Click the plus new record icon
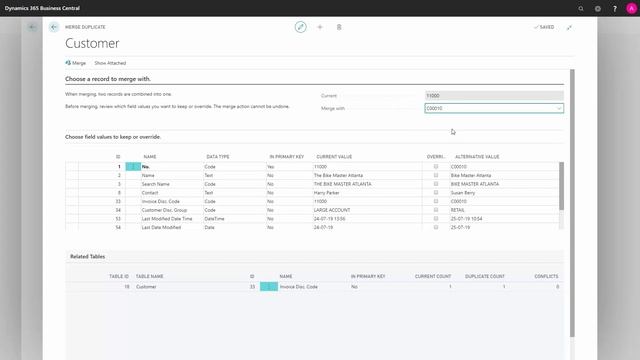The height and width of the screenshot is (360, 640). click(x=320, y=27)
